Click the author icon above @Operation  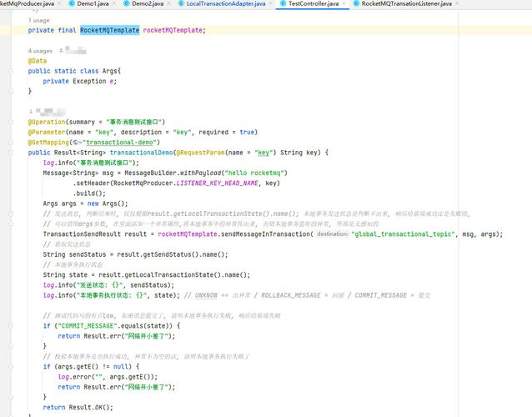click(31, 111)
